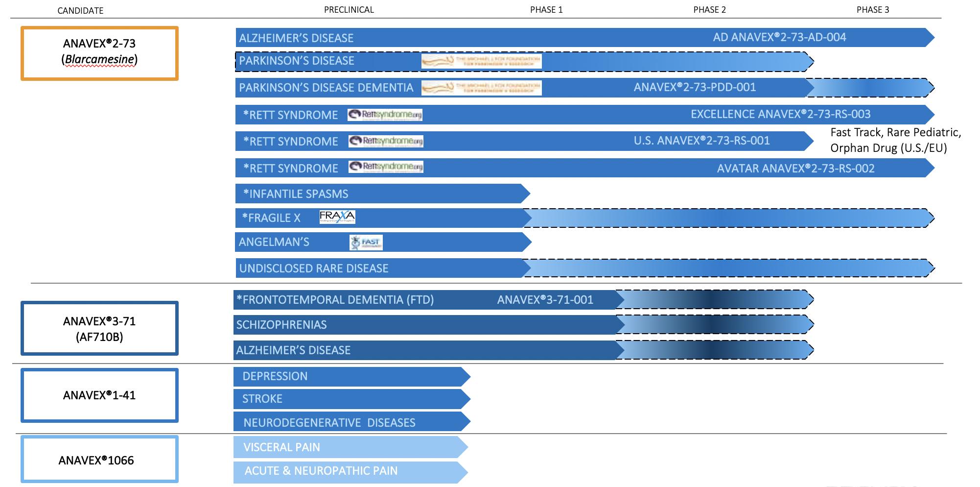This screenshot has height=487, width=980.
Task: Select the ANAVEX 3-71 (AF710B) candidate box
Action: (99, 328)
